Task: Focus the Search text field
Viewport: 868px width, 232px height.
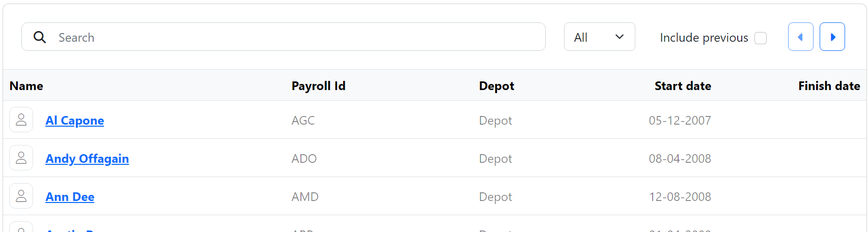Action: pyautogui.click(x=295, y=37)
